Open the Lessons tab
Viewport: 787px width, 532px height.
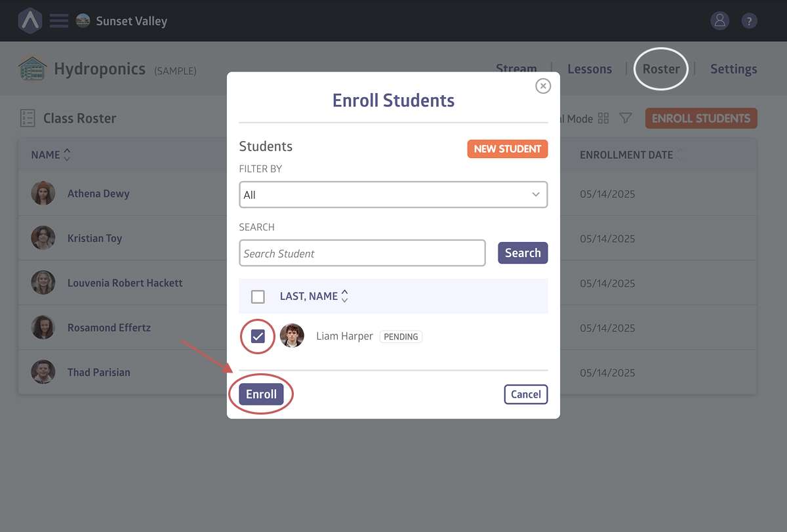coord(589,69)
